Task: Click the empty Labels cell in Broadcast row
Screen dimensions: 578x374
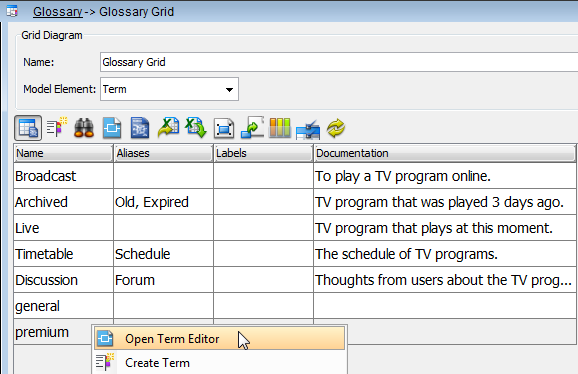Action: pos(263,176)
